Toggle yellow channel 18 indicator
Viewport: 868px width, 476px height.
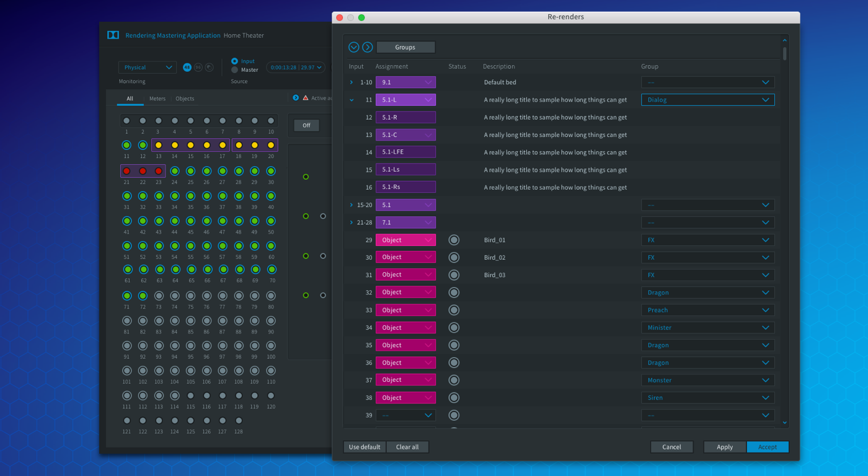(x=239, y=145)
